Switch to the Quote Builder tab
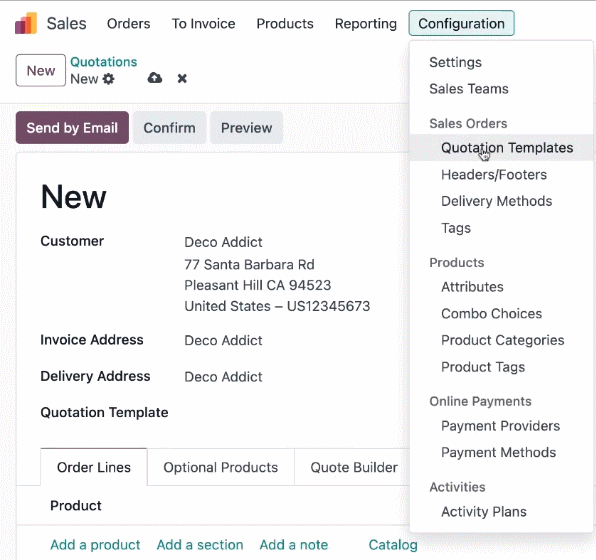This screenshot has height=560, width=596. pos(354,467)
